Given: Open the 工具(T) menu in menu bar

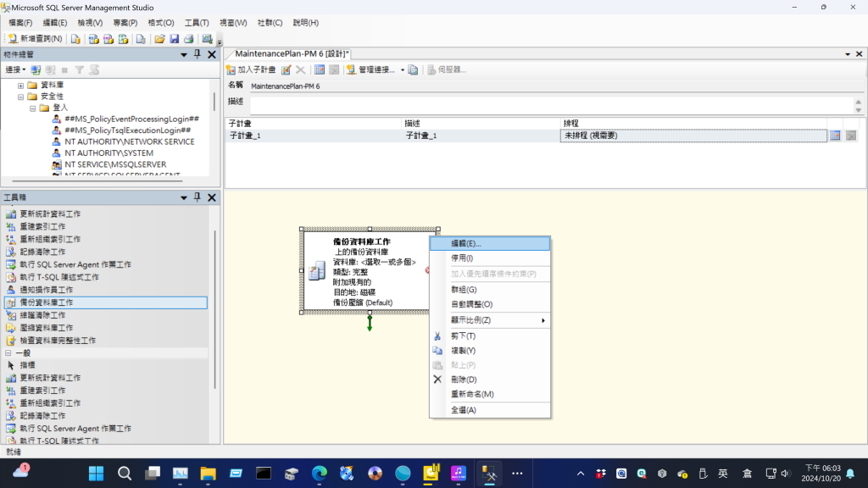Looking at the screenshot, I should pos(197,23).
